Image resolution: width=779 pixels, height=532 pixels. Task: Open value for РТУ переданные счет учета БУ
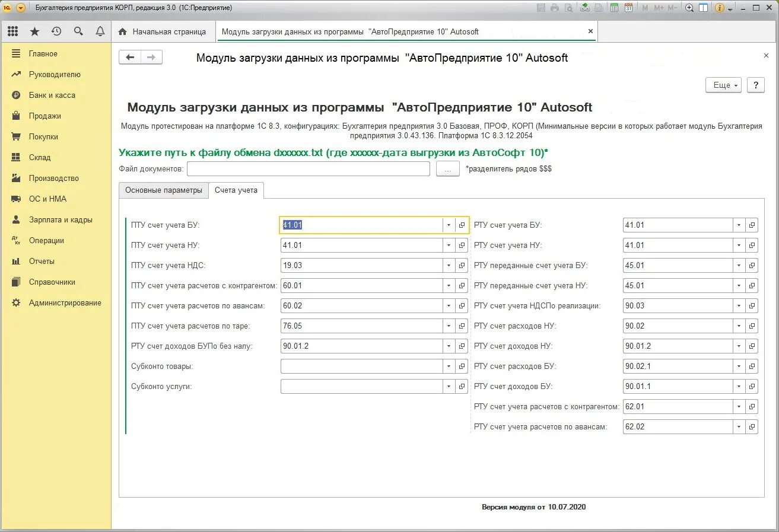(x=752, y=266)
